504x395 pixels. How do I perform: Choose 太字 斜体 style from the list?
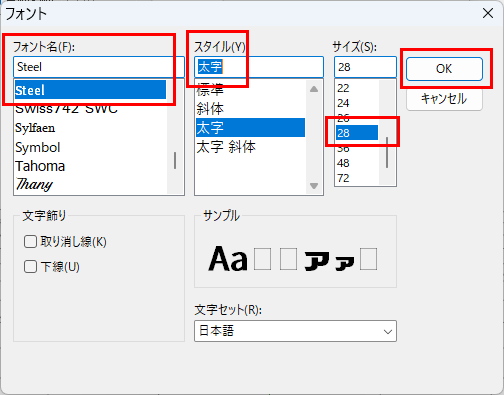pos(226,147)
